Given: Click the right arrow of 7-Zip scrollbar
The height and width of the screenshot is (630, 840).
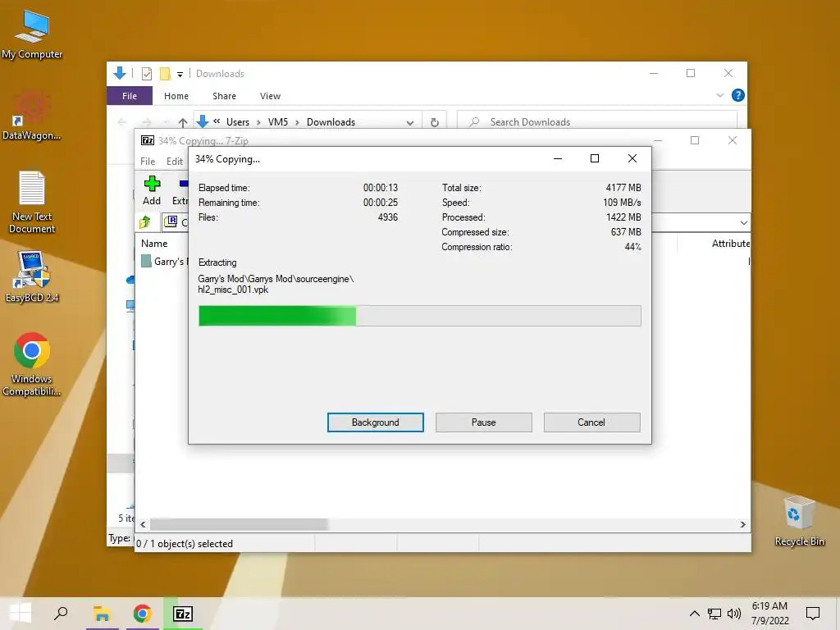Looking at the screenshot, I should pyautogui.click(x=742, y=524).
